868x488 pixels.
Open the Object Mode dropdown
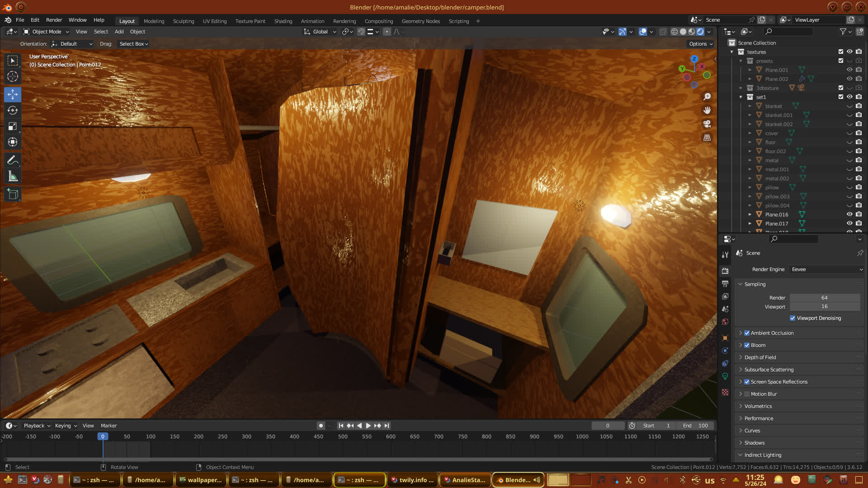46,32
